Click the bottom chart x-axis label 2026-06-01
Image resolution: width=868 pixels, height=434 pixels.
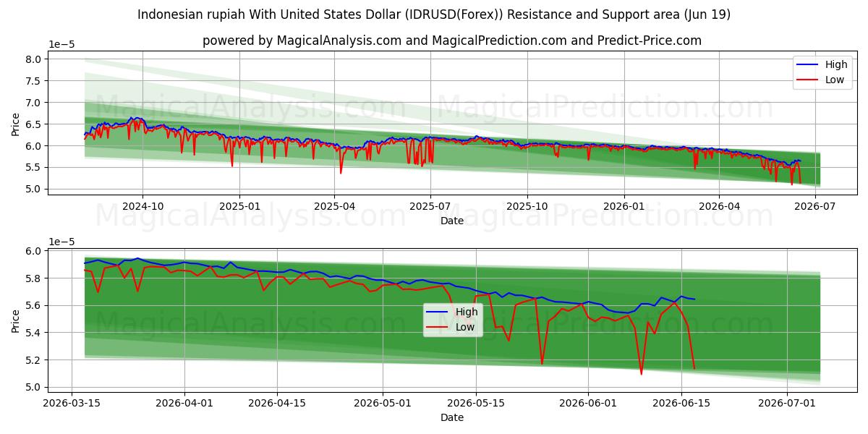pos(588,405)
